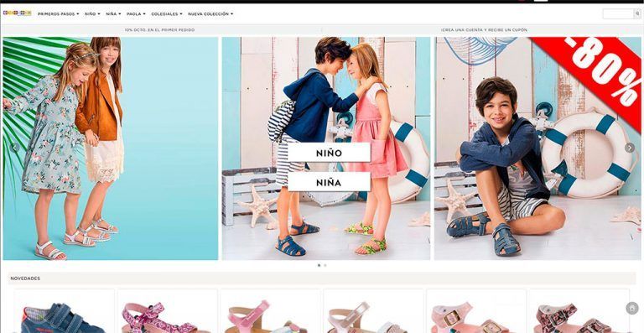Open the patterned buckle sandal product

[579, 311]
